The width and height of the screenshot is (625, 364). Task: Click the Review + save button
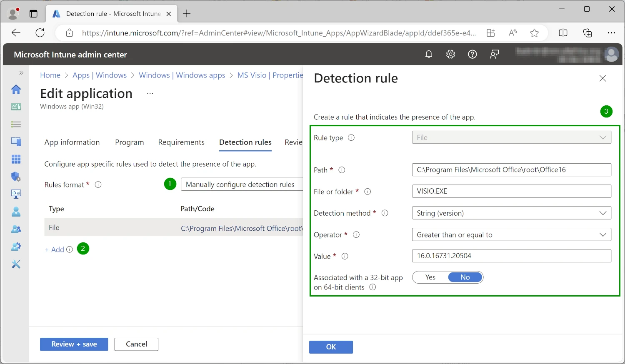74,344
